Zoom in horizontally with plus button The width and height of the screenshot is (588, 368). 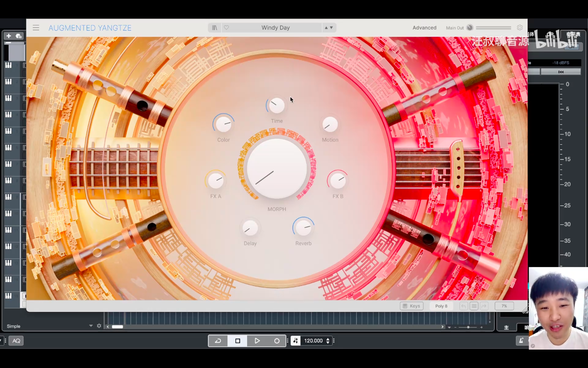click(x=481, y=327)
